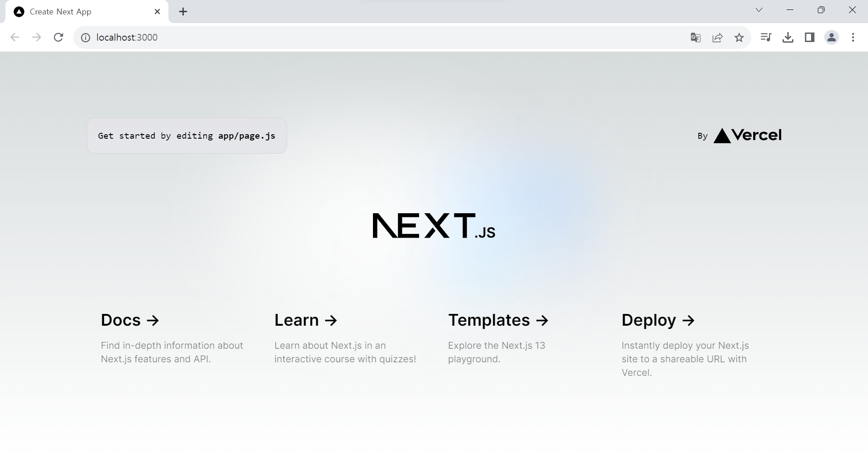Image resolution: width=868 pixels, height=454 pixels.
Task: Click 'Learn about Next.js in an' description
Action: (330, 346)
